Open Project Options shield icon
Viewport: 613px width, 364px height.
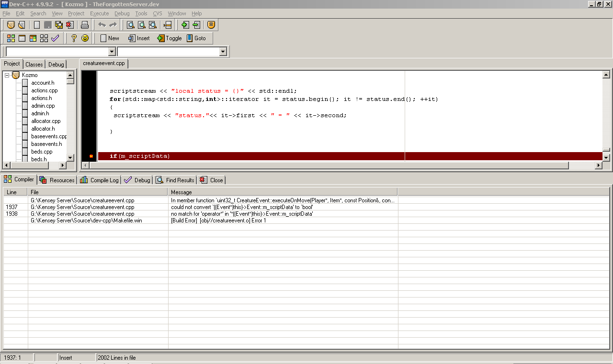(211, 25)
